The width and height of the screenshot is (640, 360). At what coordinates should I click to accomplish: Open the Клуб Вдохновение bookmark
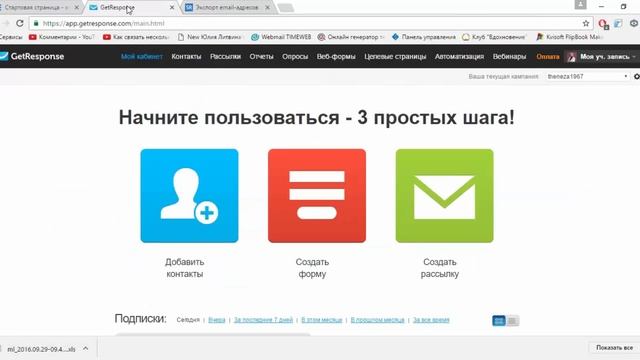point(494,37)
